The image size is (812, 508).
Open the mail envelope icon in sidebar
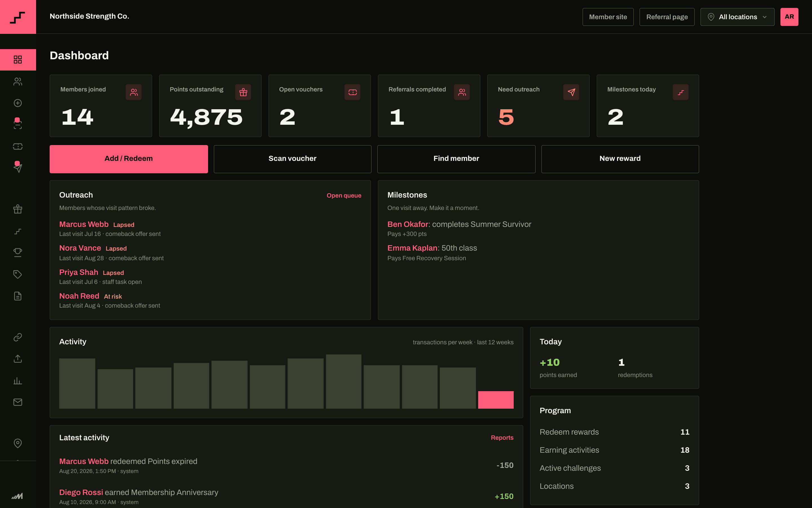pyautogui.click(x=18, y=402)
